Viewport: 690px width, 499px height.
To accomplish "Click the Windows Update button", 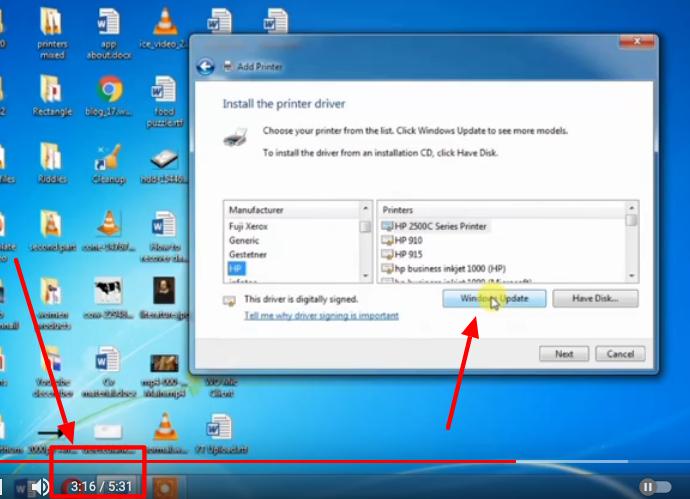I will [494, 298].
